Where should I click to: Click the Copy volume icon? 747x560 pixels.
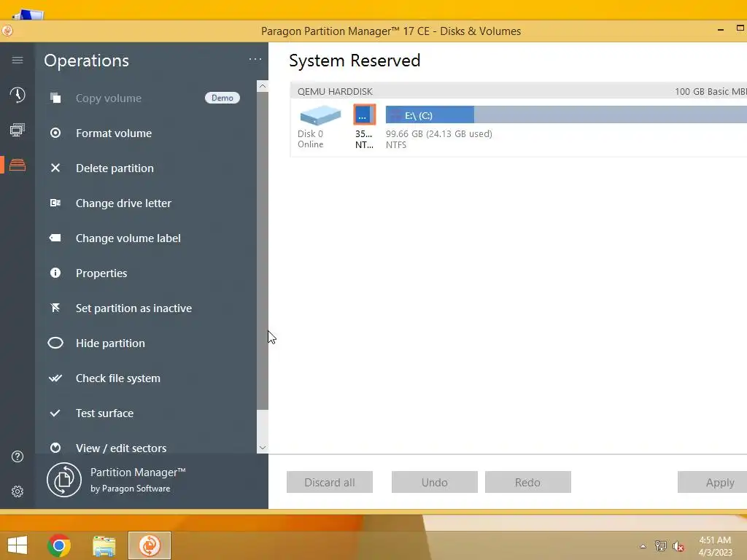pos(55,98)
